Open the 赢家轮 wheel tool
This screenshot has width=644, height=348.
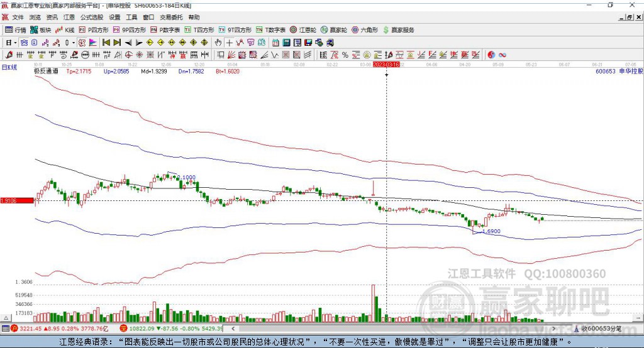334,30
